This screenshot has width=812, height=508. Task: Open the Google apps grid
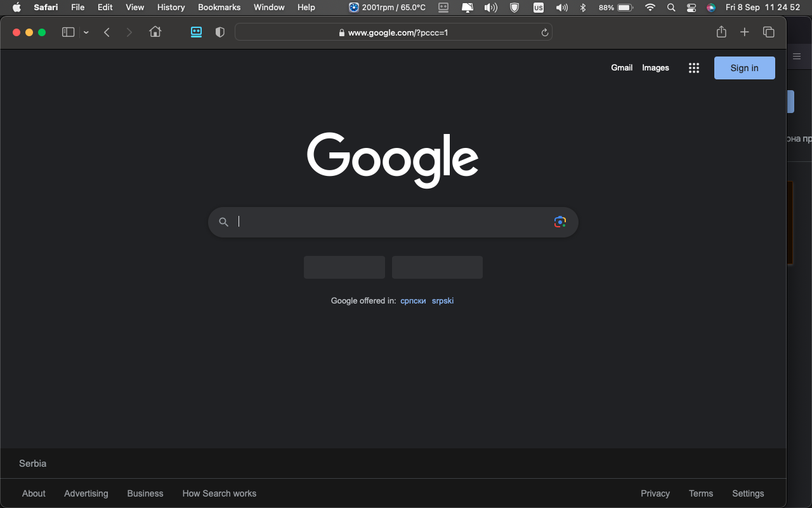coord(694,68)
